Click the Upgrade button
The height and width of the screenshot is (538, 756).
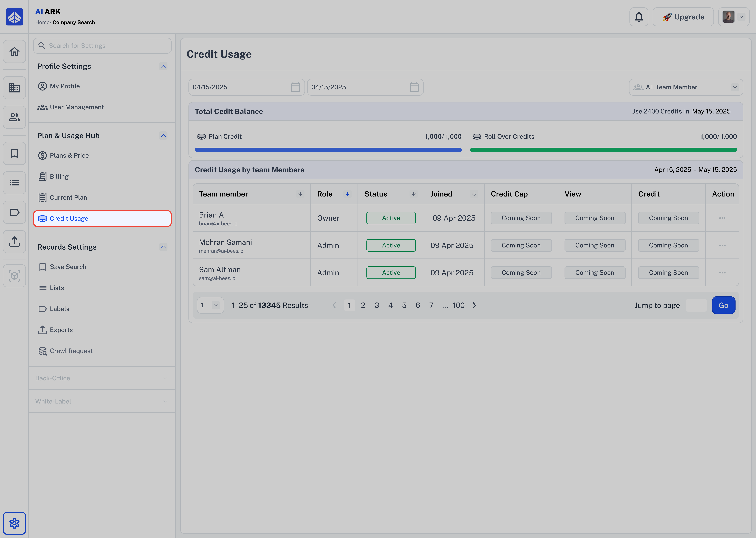coord(683,17)
